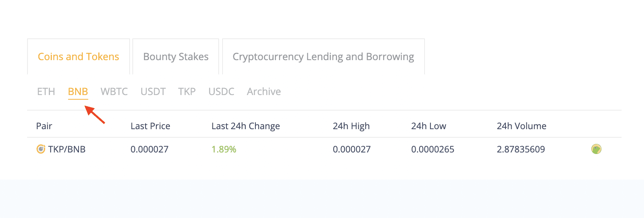Select the USDC market sub-tab

point(221,92)
